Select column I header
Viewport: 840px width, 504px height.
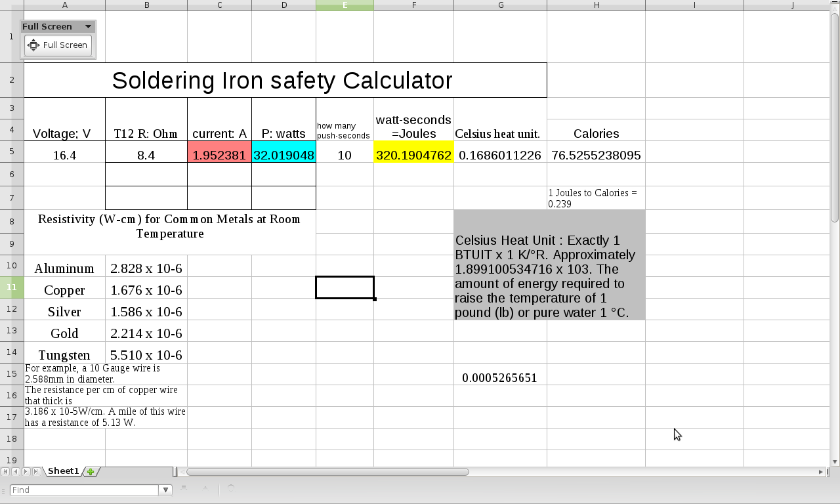(x=694, y=5)
